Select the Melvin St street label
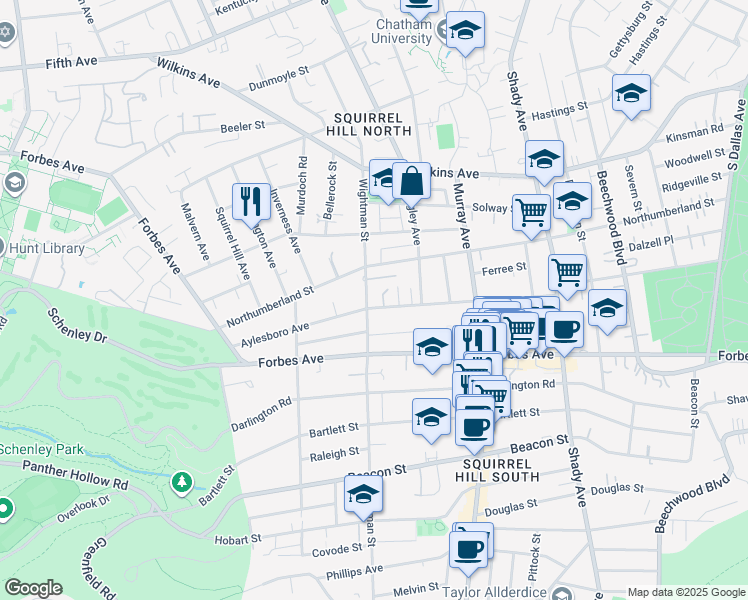Viewport: 748px width, 600px height. (x=416, y=590)
